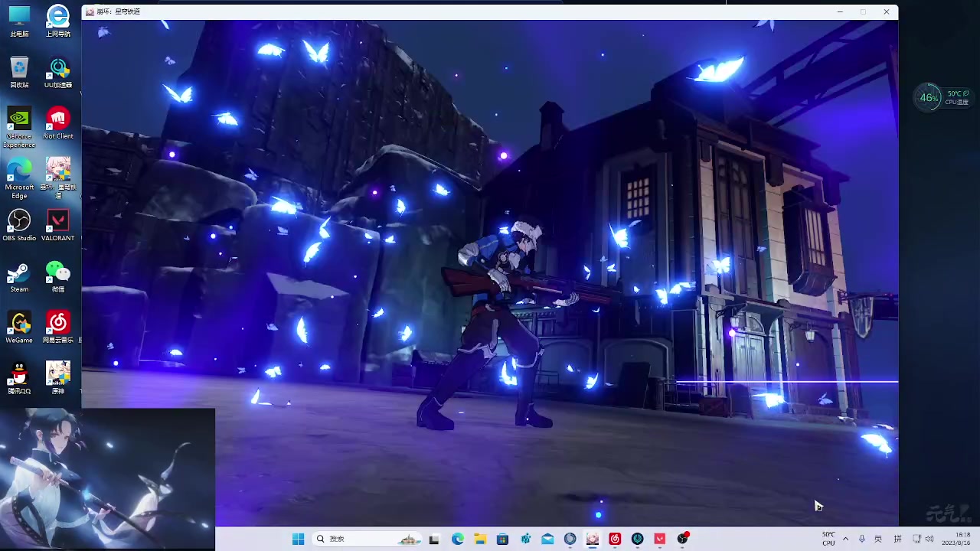Open the 腾讯QQ desktop shortcut
The width and height of the screenshot is (980, 551).
pos(19,378)
